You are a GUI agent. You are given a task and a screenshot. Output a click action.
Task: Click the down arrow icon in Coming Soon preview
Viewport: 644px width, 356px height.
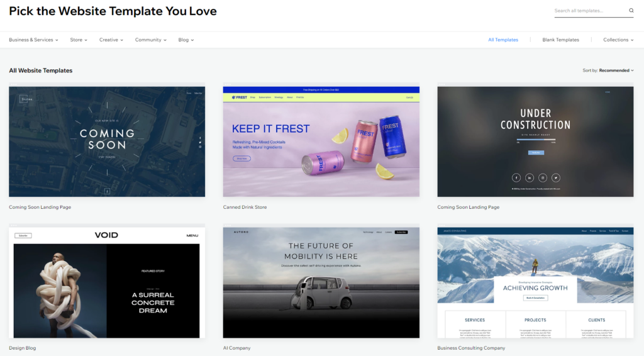107,191
